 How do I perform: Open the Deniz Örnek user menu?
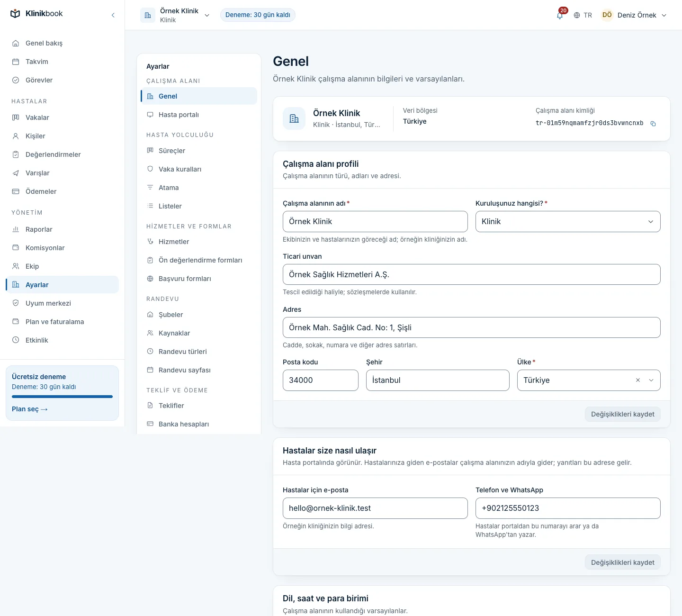pyautogui.click(x=634, y=15)
